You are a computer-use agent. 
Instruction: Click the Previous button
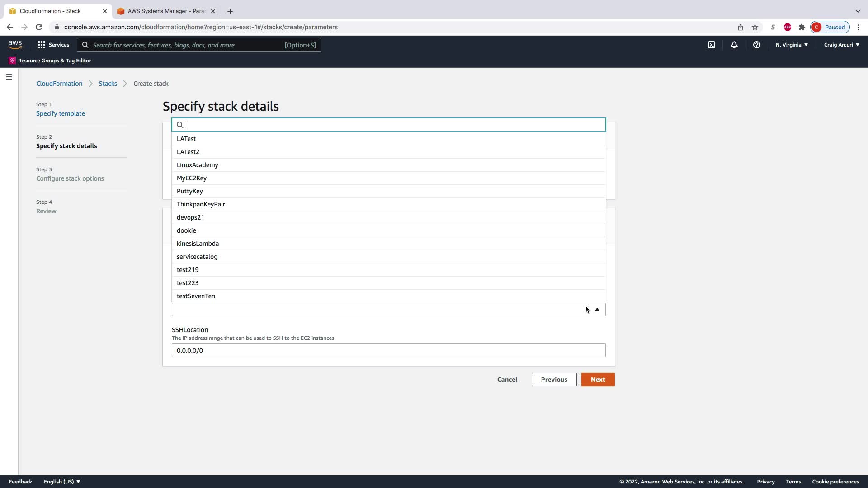(554, 380)
